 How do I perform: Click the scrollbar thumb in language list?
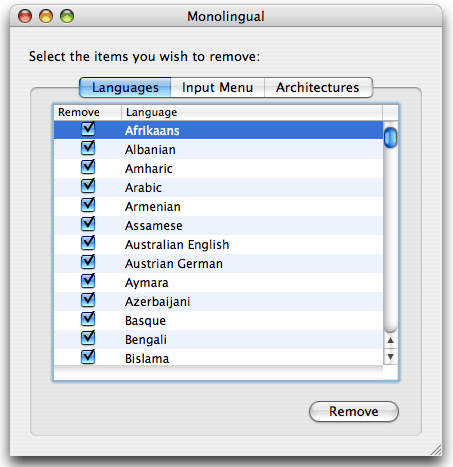tap(390, 137)
